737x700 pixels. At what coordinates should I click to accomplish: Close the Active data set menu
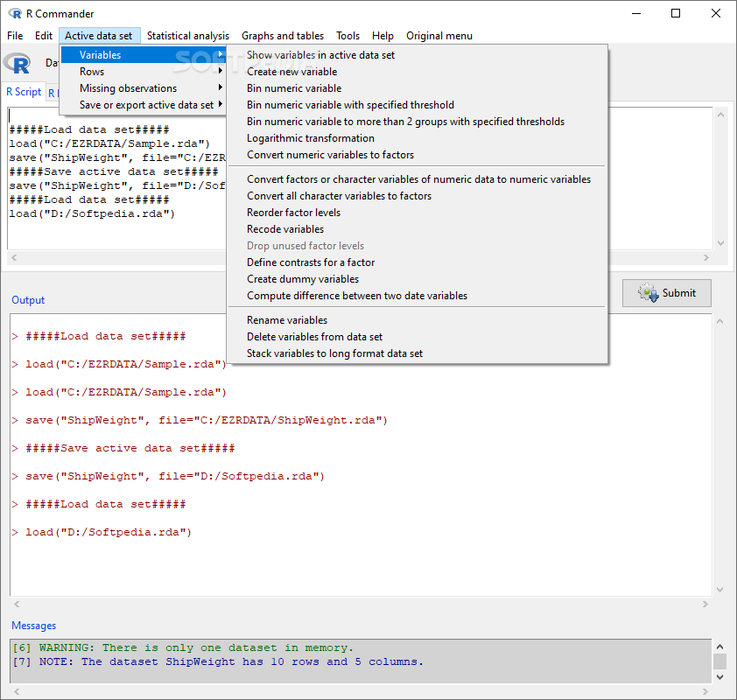point(99,36)
